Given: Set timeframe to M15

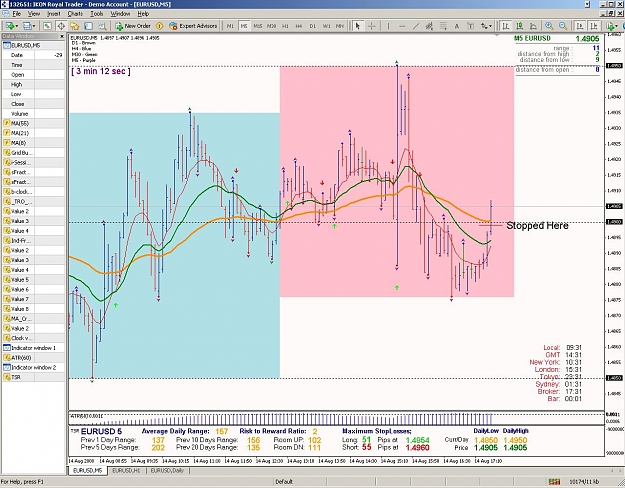Looking at the screenshot, I should [257, 26].
